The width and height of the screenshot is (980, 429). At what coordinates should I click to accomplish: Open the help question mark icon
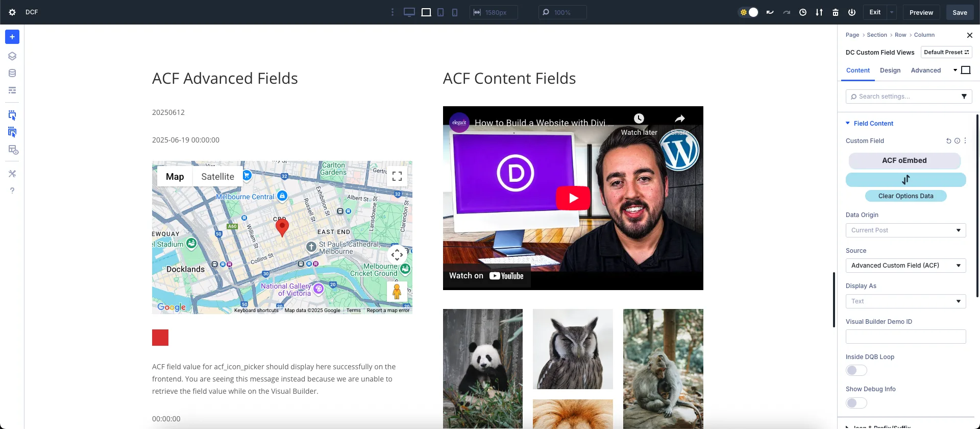coord(12,190)
